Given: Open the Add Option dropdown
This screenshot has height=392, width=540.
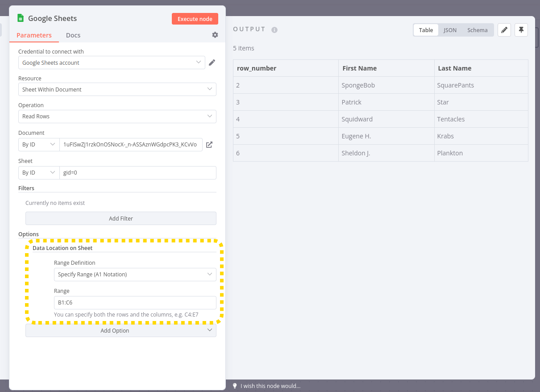Looking at the screenshot, I should coord(121,330).
